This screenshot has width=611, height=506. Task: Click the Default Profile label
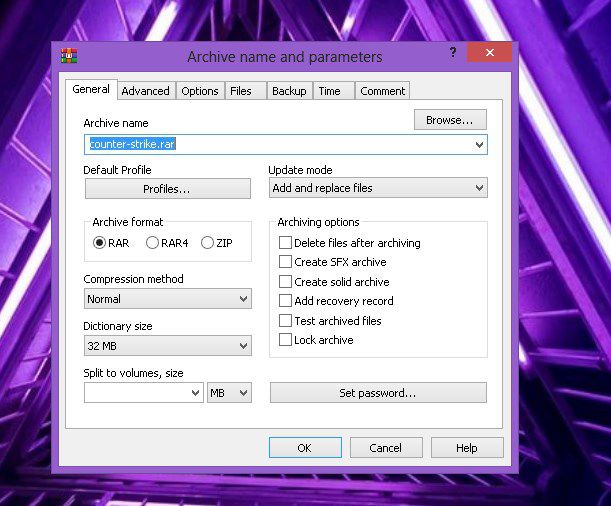click(117, 170)
